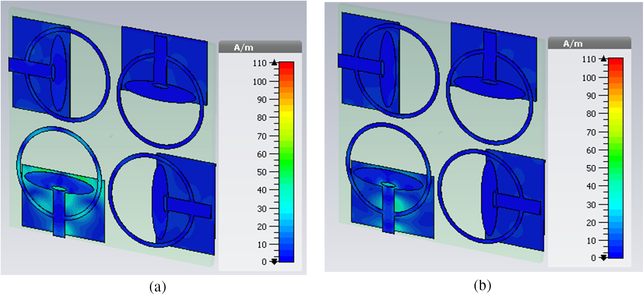Click the (a) caption label
The height and width of the screenshot is (297, 644).
point(158,287)
